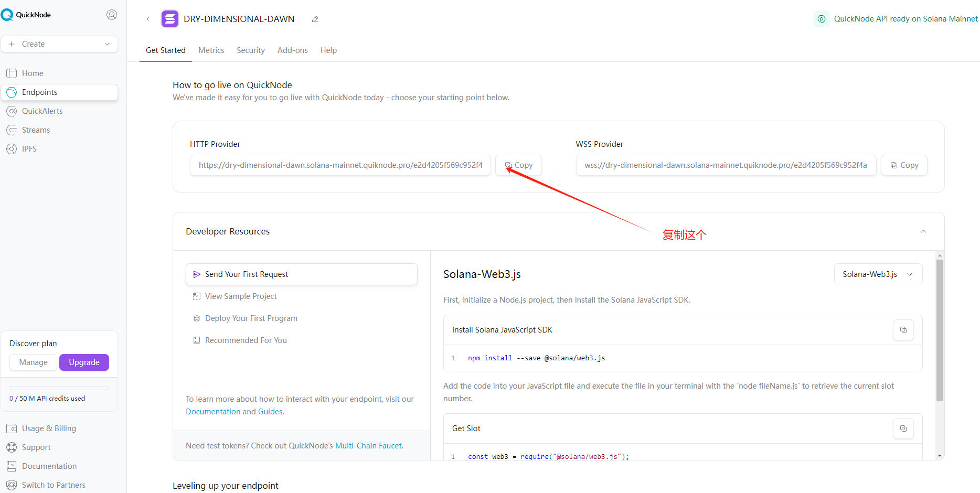Go back with the left chevron arrow
The image size is (980, 493).
click(148, 19)
